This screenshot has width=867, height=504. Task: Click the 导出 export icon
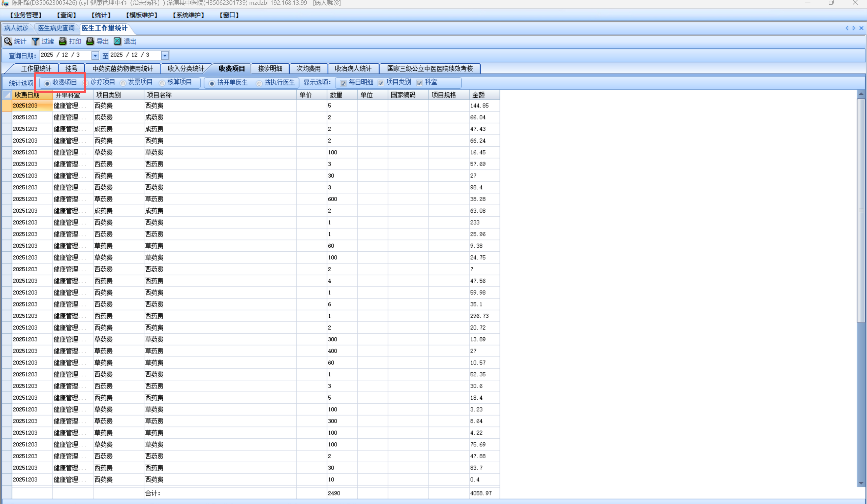90,42
